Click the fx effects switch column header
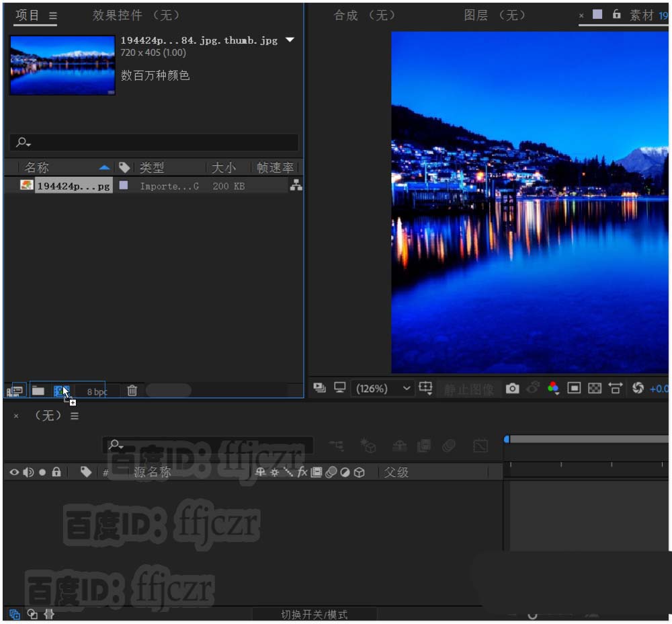Screen dimensions: 672x624 click(x=302, y=472)
